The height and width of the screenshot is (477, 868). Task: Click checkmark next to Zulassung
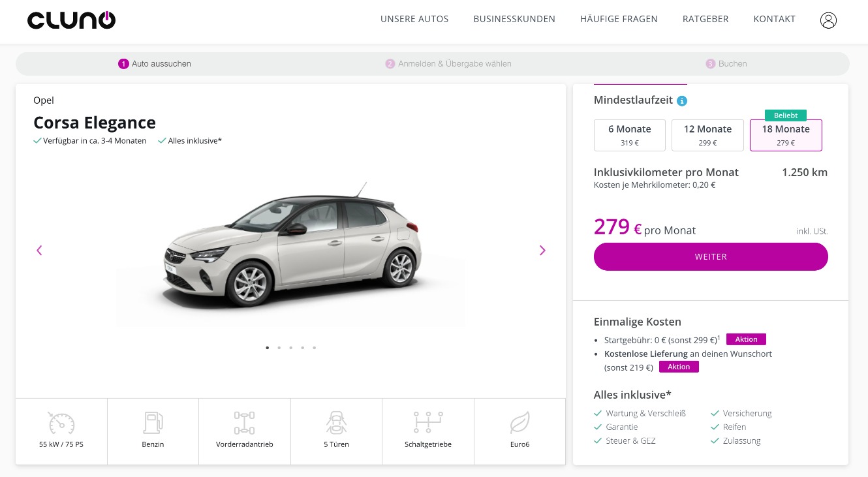[715, 440]
